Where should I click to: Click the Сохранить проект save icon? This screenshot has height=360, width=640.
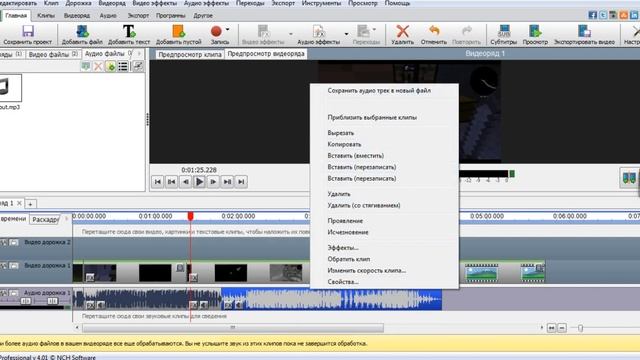[x=28, y=31]
